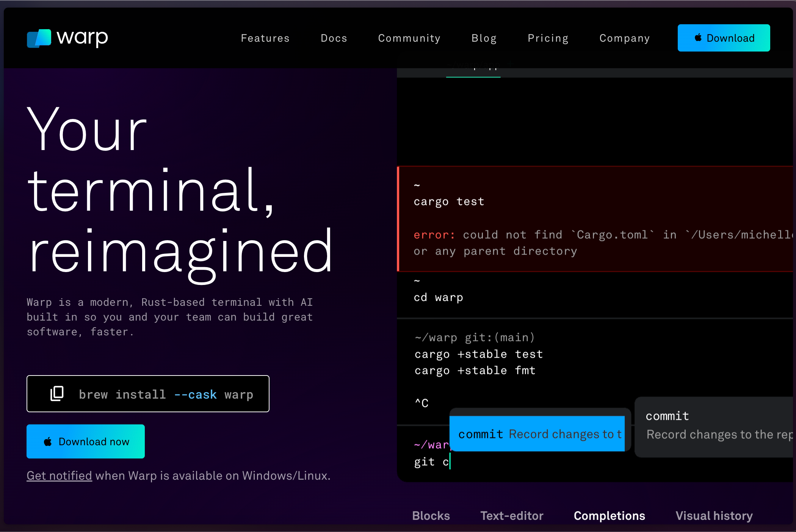Image resolution: width=796 pixels, height=532 pixels.
Task: Click the copy icon beside brew command
Action: coord(57,394)
